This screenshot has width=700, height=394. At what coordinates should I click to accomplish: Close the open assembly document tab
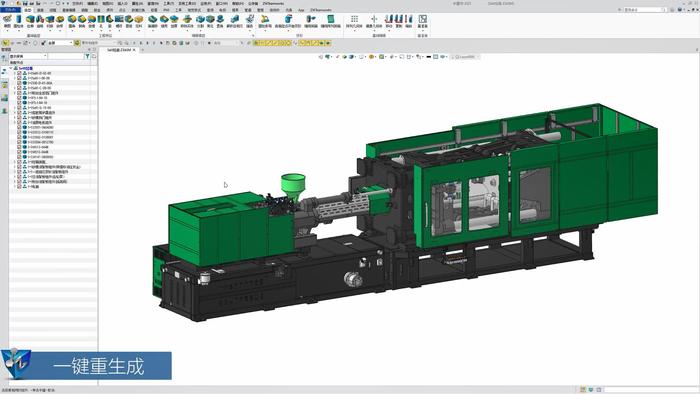[x=134, y=50]
